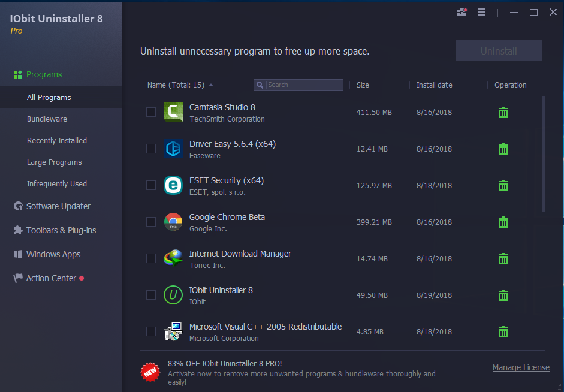
Task: Click the Easeware publisher text
Action: click(204, 156)
